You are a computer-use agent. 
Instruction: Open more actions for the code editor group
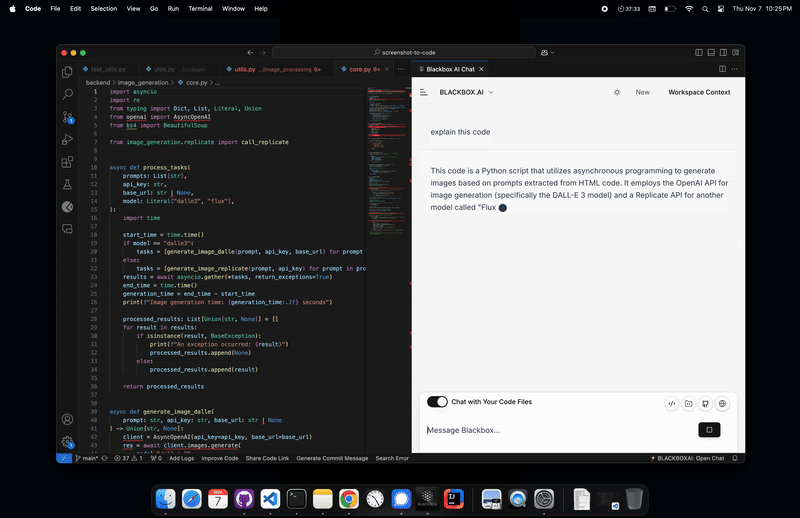pos(401,69)
